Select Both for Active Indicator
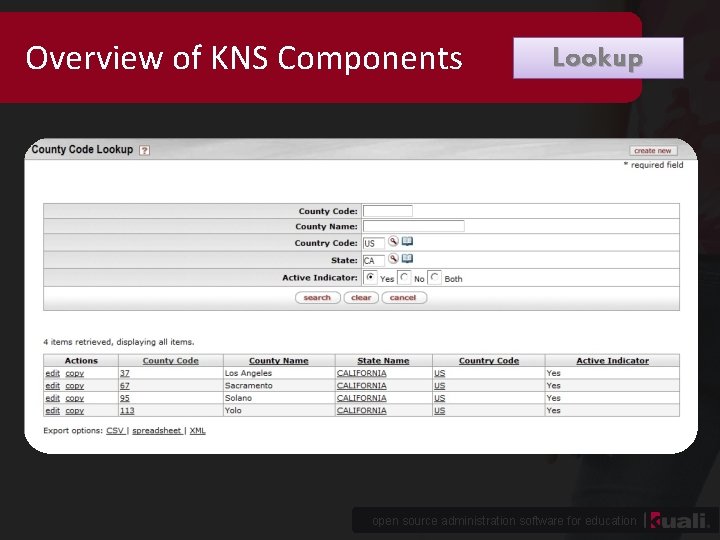This screenshot has width=720, height=540. tap(434, 277)
